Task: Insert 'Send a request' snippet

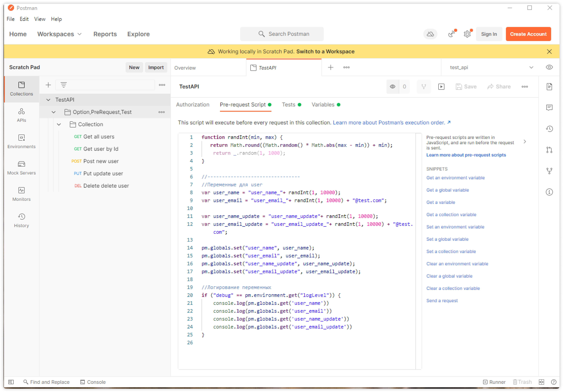Action: coord(442,301)
